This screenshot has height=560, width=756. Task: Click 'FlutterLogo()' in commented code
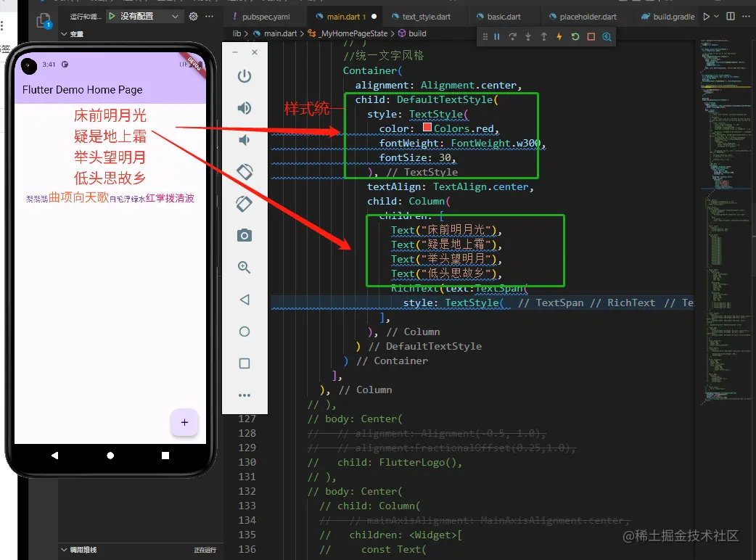point(417,462)
